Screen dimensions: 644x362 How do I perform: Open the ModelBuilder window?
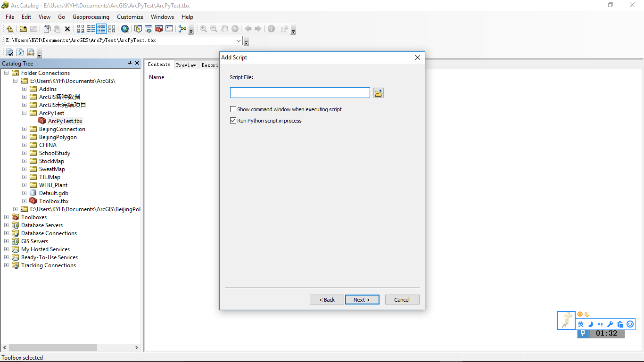coord(182,29)
